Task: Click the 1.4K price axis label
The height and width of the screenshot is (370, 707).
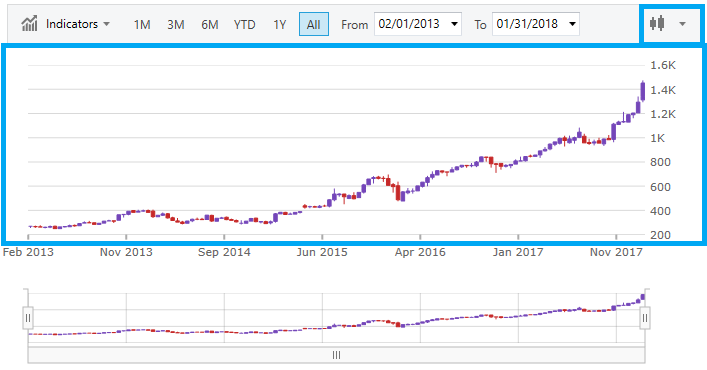Action: coord(663,90)
